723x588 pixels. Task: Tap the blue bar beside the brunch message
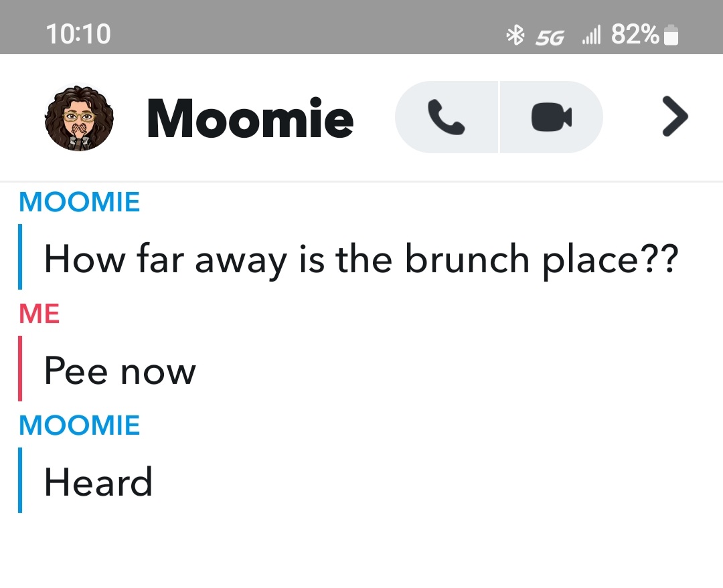(x=20, y=257)
